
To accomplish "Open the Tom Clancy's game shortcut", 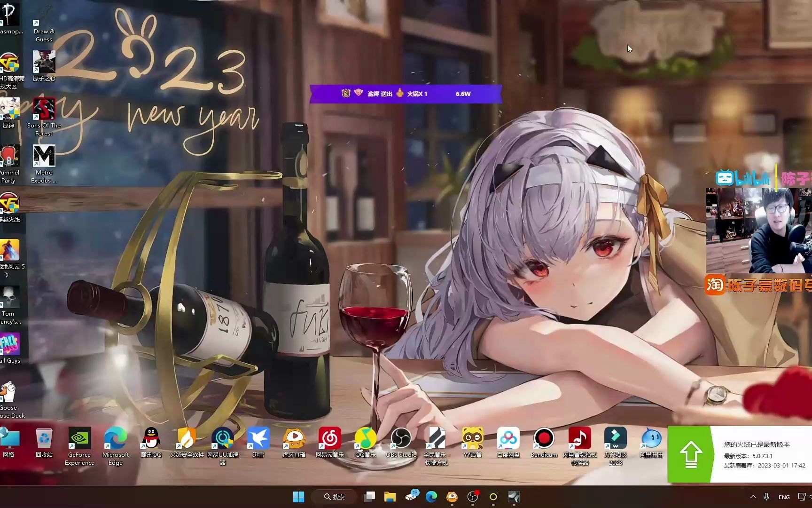I will [10, 305].
